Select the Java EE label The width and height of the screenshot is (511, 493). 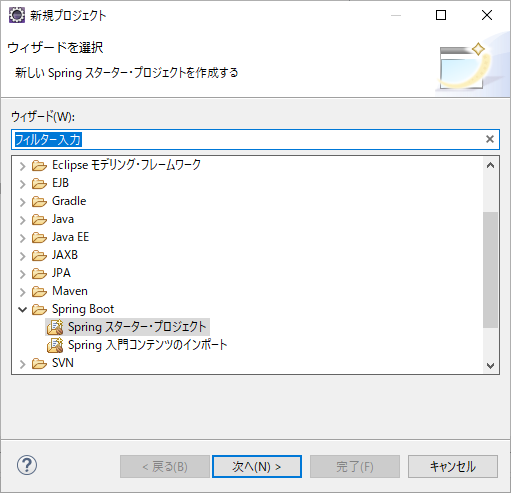[x=70, y=237]
